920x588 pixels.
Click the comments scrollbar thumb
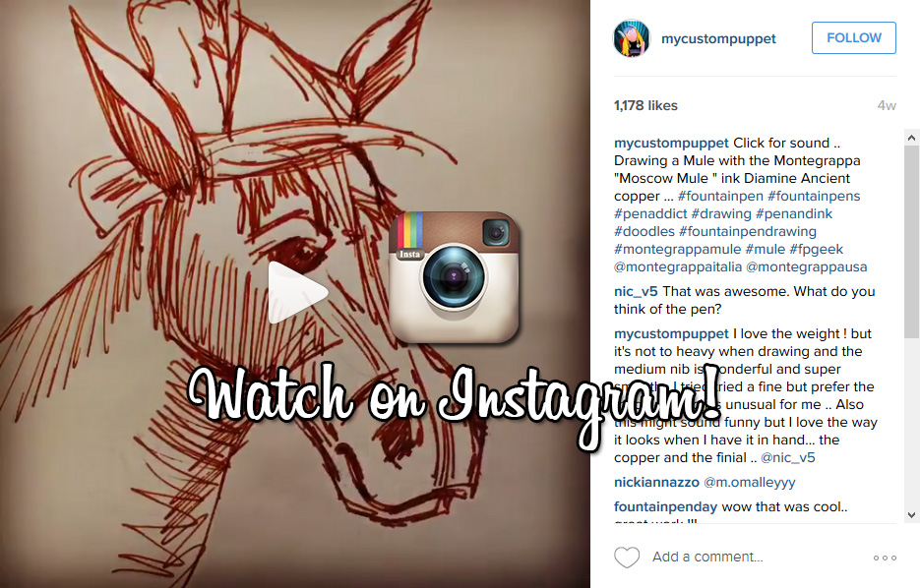coord(911,242)
